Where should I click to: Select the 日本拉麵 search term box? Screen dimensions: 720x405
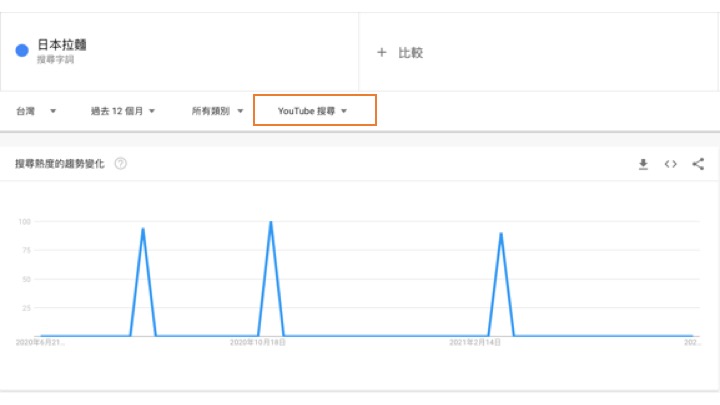tap(180, 51)
